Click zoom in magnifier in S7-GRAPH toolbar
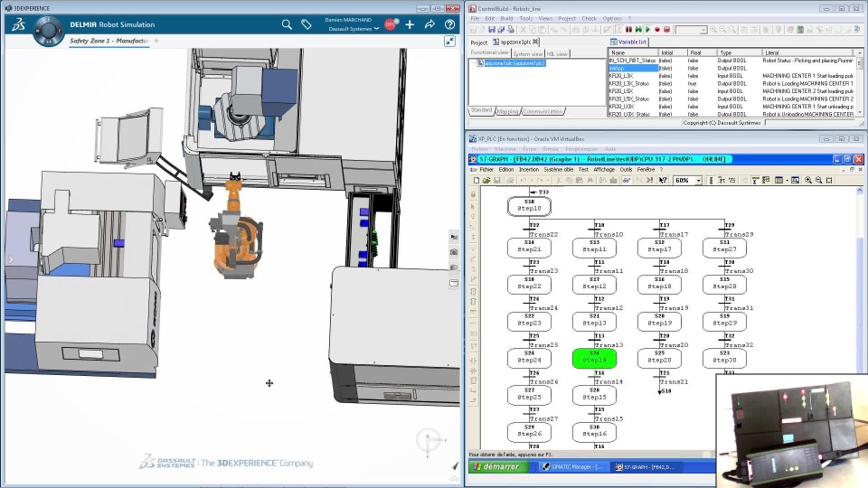The width and height of the screenshot is (868, 488). pos(808,181)
